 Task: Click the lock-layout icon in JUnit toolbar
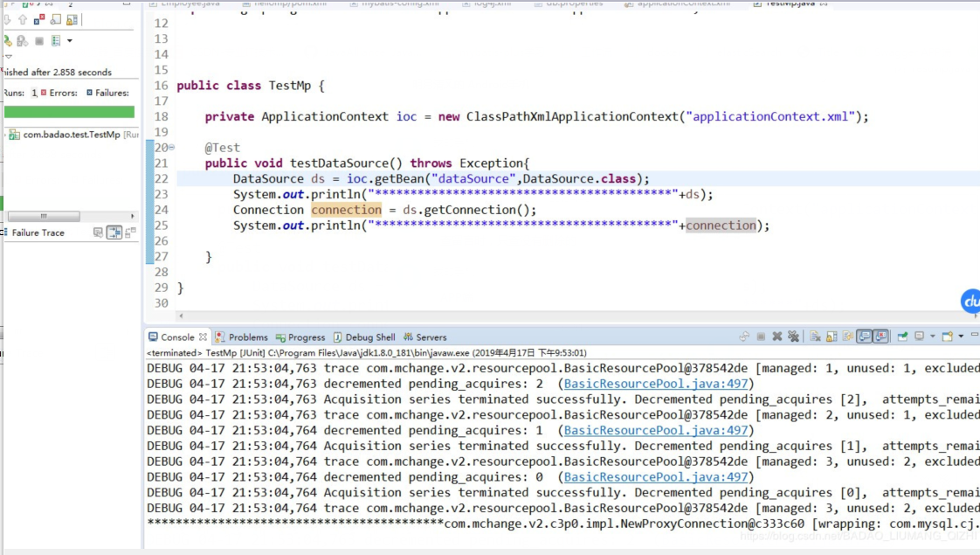tap(72, 20)
